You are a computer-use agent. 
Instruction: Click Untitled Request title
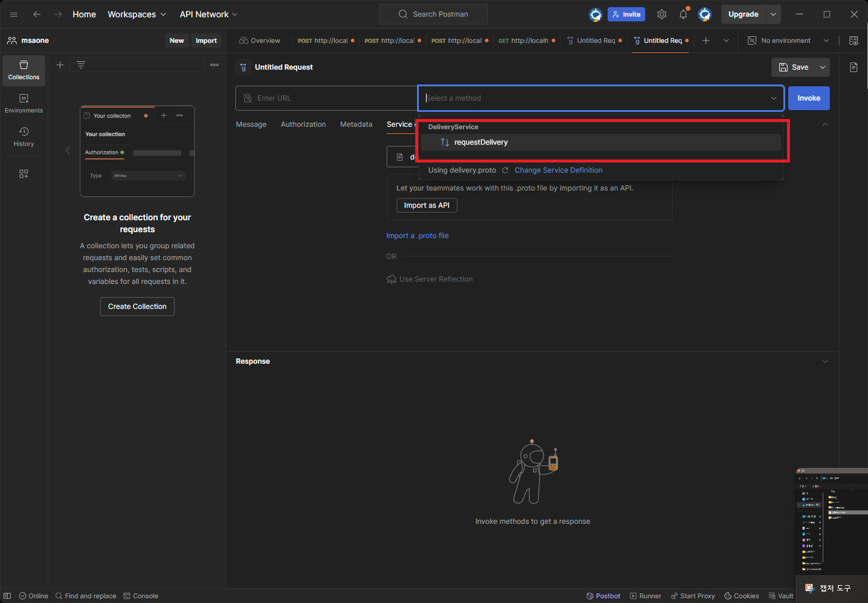click(x=284, y=67)
